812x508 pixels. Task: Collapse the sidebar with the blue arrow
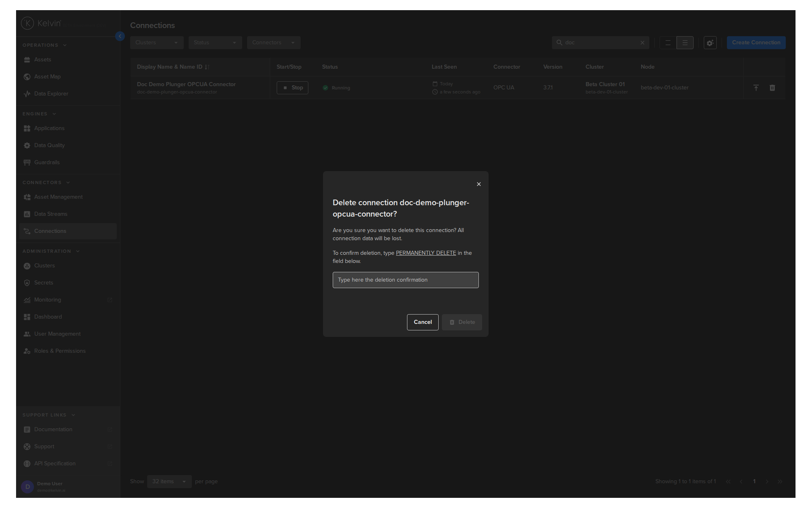tap(120, 36)
